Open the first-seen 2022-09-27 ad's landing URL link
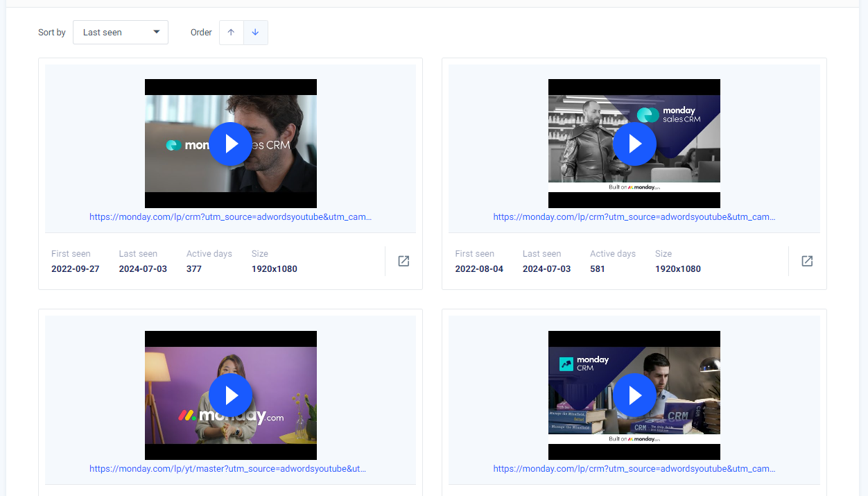Viewport: 868px width, 496px height. [231, 217]
